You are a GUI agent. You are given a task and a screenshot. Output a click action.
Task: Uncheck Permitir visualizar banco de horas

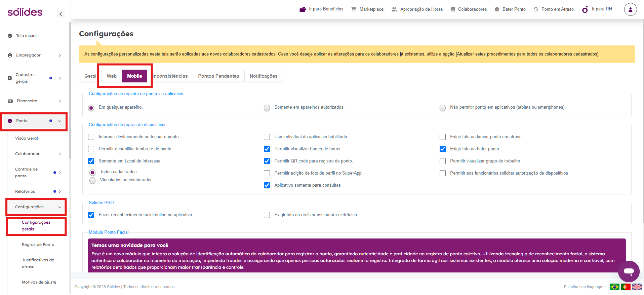(267, 149)
